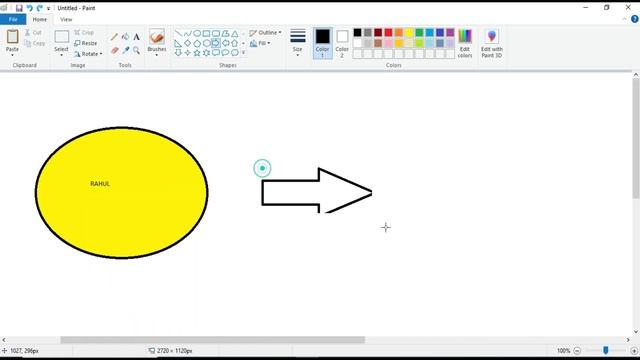Click the Edit colors button
The image size is (640, 360).
click(x=465, y=43)
